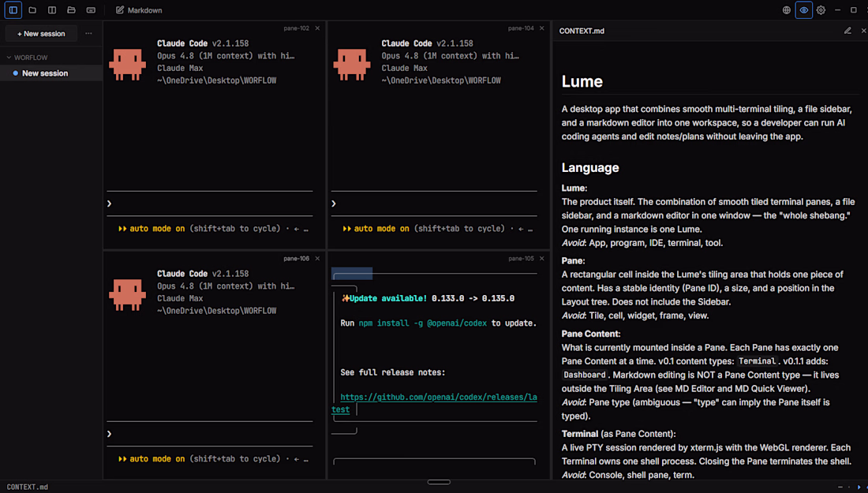
Task: Click auto mode on text in pane-104
Action: pyautogui.click(x=381, y=229)
